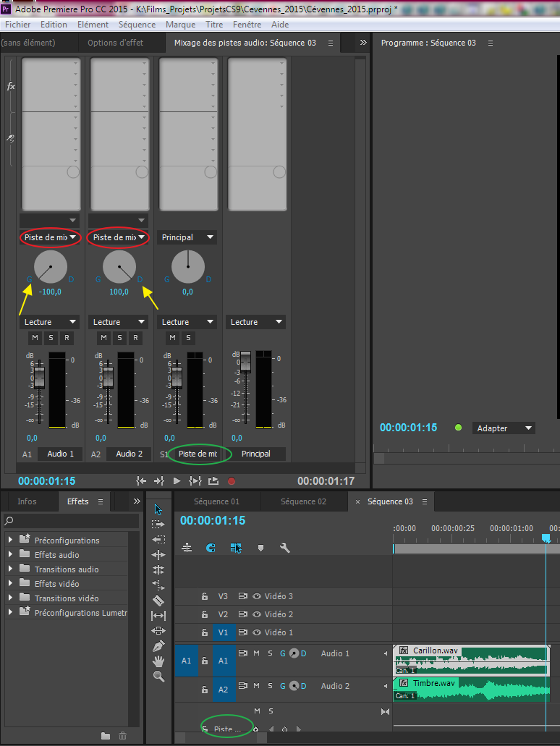Image resolution: width=560 pixels, height=746 pixels.
Task: Select the Zoom magnifier tool
Action: click(x=158, y=676)
